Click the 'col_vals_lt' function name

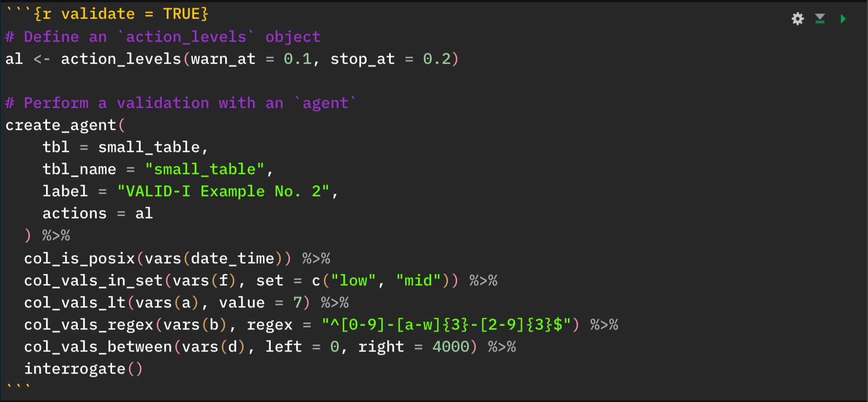coord(75,303)
